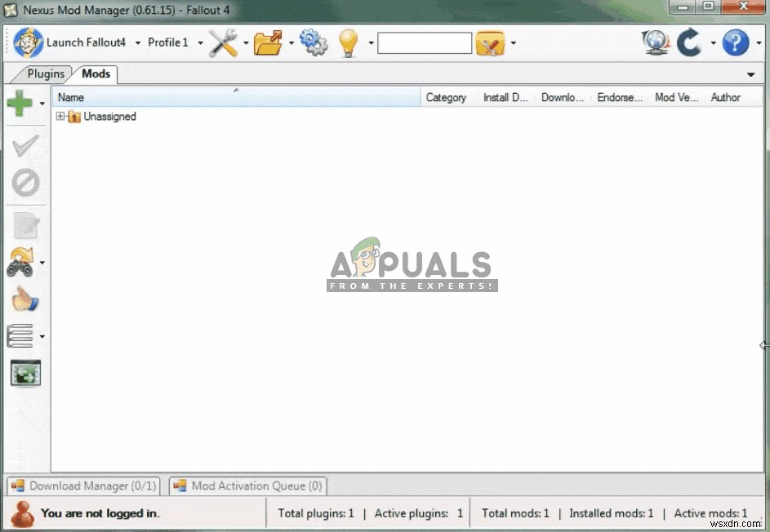Click inside the toolbar search field
This screenshot has height=532, width=770.
pyautogui.click(x=424, y=42)
